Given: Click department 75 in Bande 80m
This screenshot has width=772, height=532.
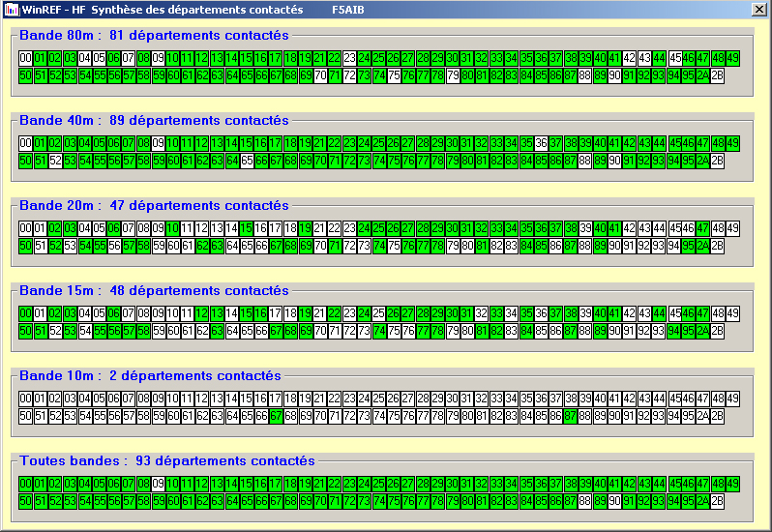Looking at the screenshot, I should coord(394,75).
